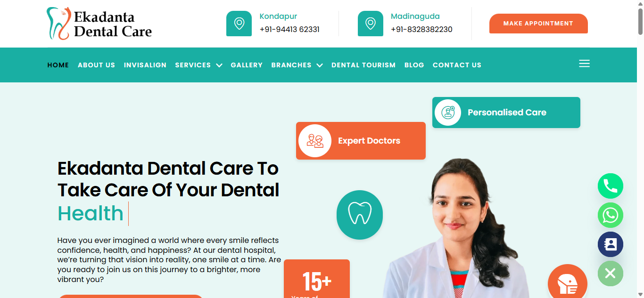Image resolution: width=644 pixels, height=298 pixels.
Task: Tap the green phone call floating icon
Action: click(611, 186)
